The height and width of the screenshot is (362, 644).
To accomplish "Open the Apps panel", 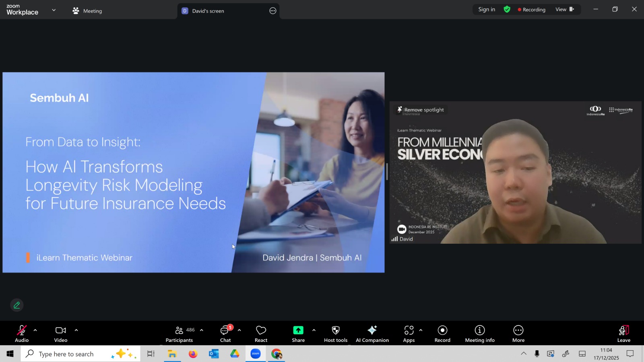I will 409,333.
